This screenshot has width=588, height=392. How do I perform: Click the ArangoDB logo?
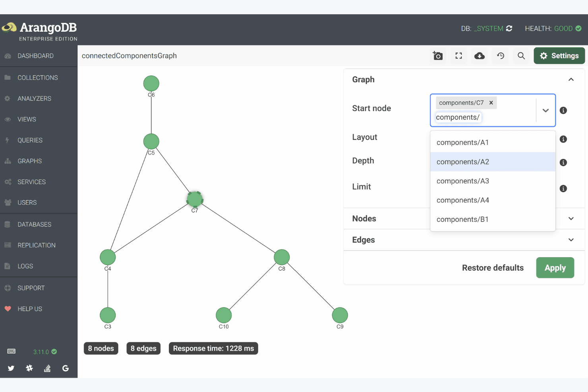point(39,31)
